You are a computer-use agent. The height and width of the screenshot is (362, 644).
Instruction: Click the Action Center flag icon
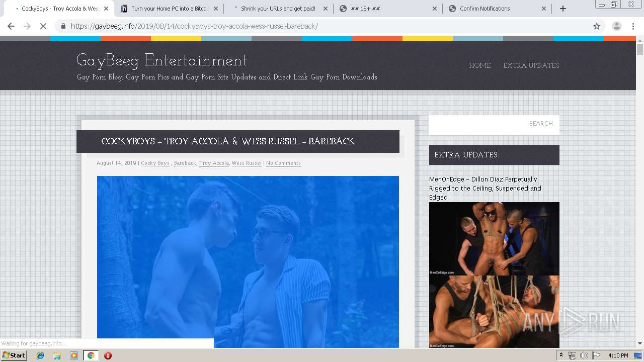tap(595, 355)
